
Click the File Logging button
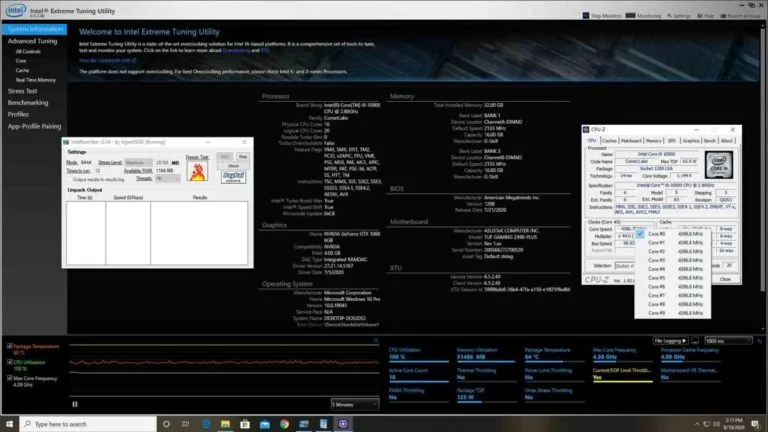(x=670, y=340)
